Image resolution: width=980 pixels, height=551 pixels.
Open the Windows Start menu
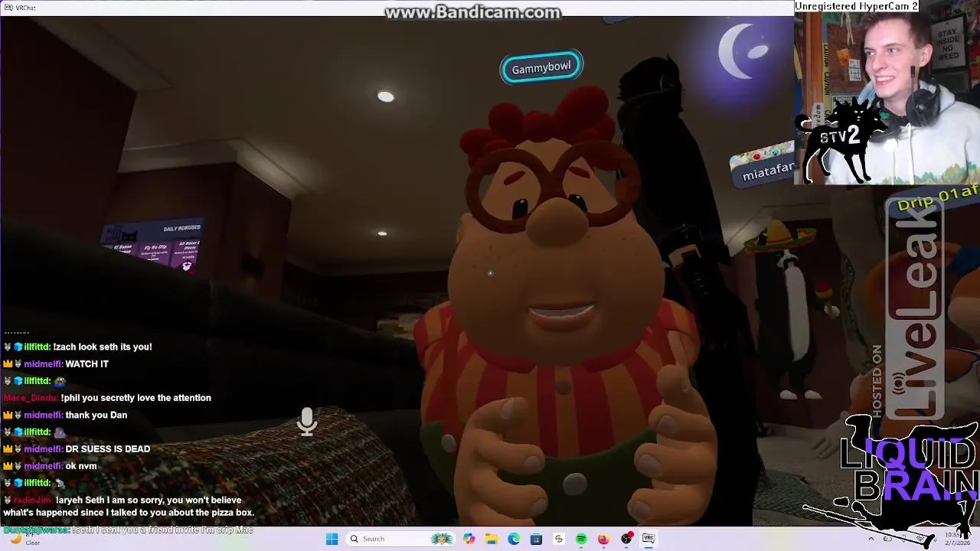point(332,539)
